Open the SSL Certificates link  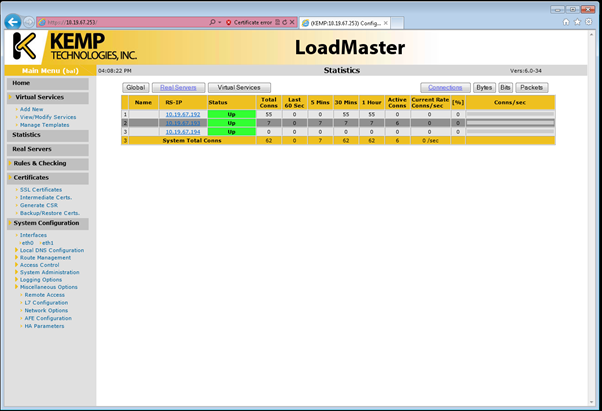point(41,189)
